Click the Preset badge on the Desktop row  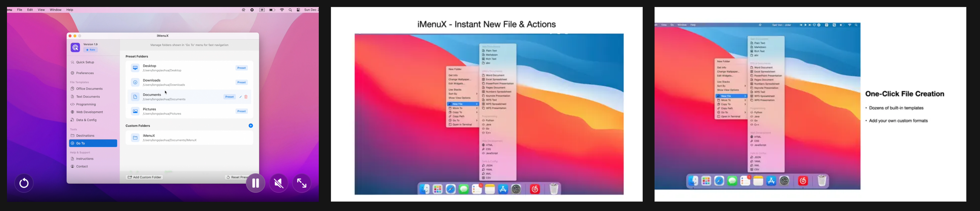coord(242,68)
